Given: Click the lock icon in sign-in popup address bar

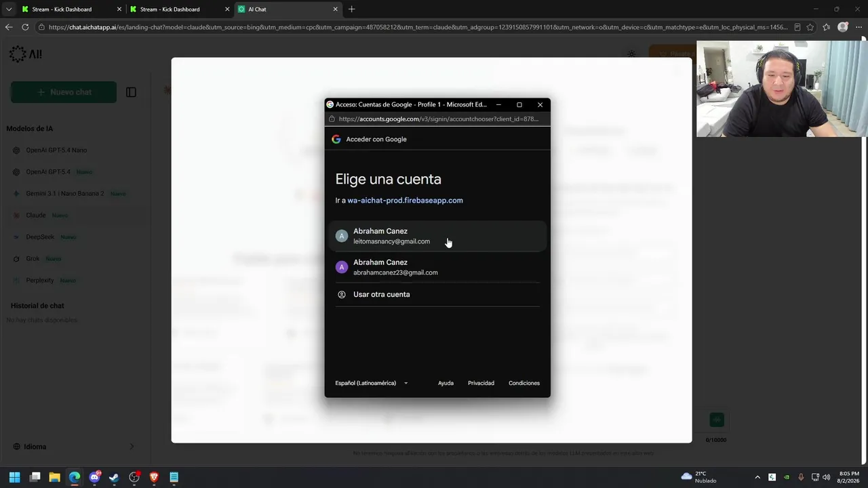Looking at the screenshot, I should pos(332,119).
